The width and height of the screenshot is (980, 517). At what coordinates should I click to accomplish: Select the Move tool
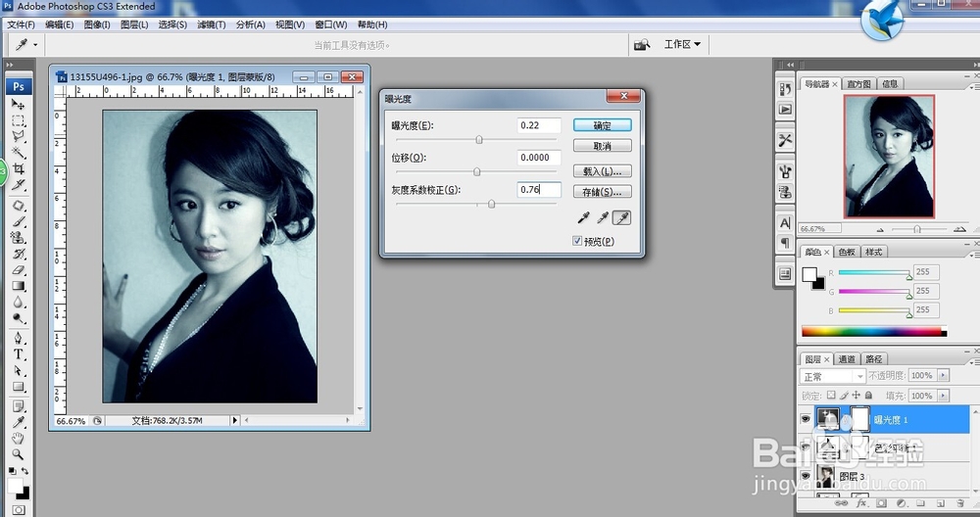click(18, 104)
